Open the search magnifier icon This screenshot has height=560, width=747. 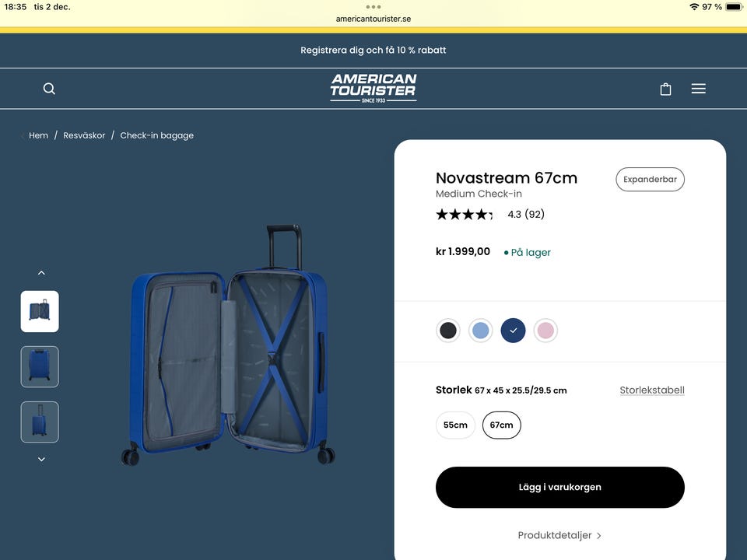tap(49, 89)
